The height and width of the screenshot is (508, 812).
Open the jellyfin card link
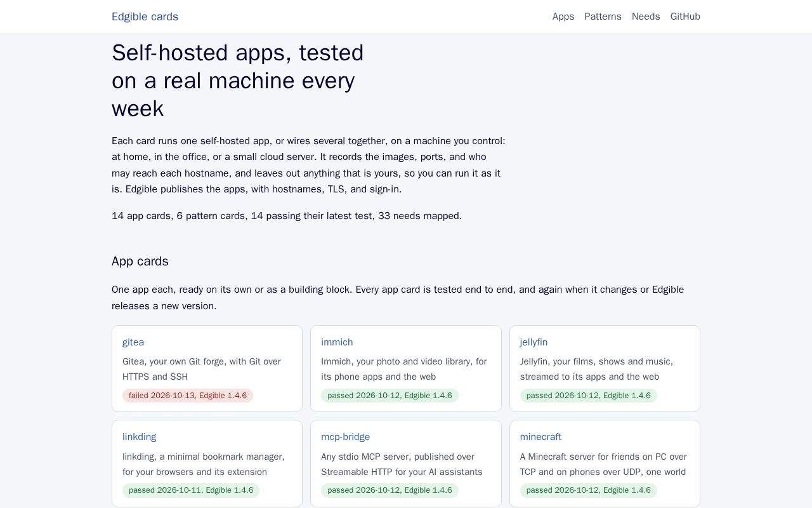coord(534,342)
